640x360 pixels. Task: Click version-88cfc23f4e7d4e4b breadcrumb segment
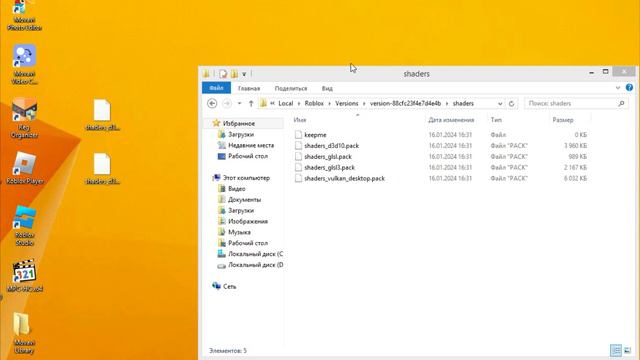tap(405, 104)
